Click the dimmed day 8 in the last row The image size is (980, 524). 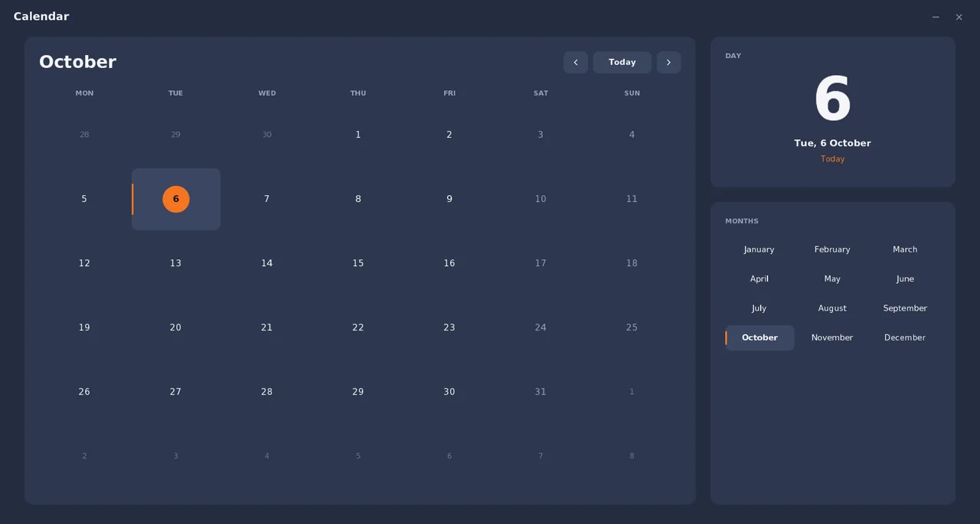coord(632,456)
